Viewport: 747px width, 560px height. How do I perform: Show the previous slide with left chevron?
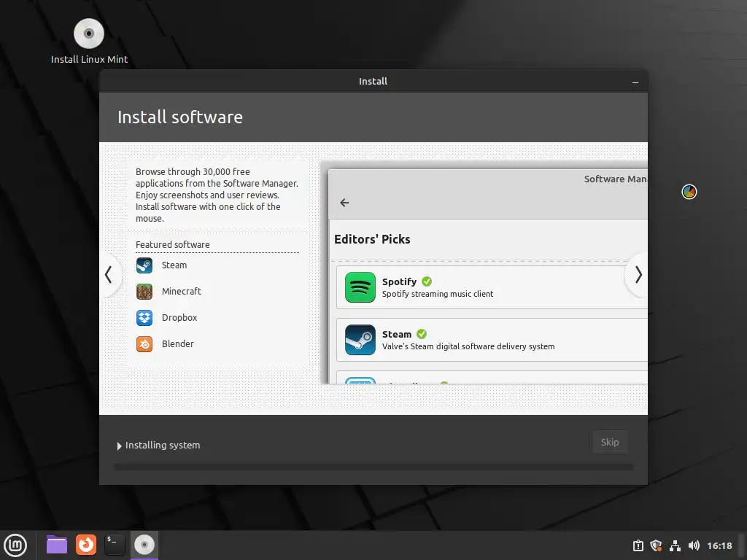coord(109,275)
